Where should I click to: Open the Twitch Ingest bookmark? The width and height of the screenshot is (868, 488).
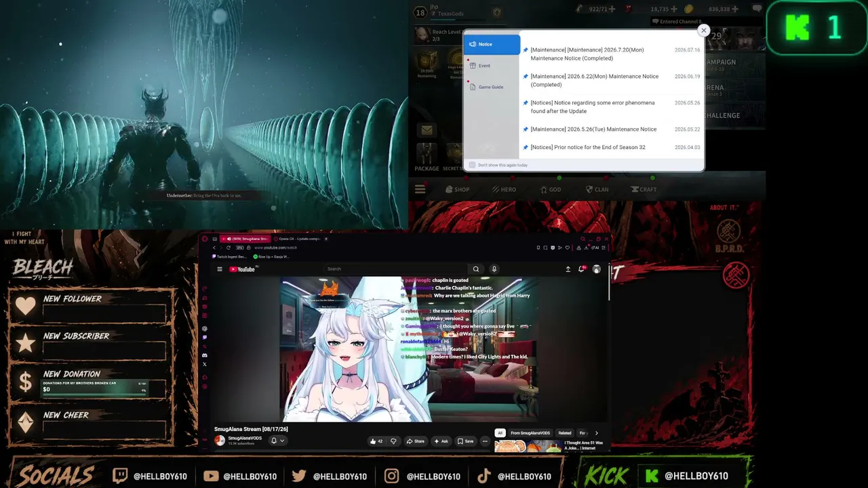coord(231,257)
